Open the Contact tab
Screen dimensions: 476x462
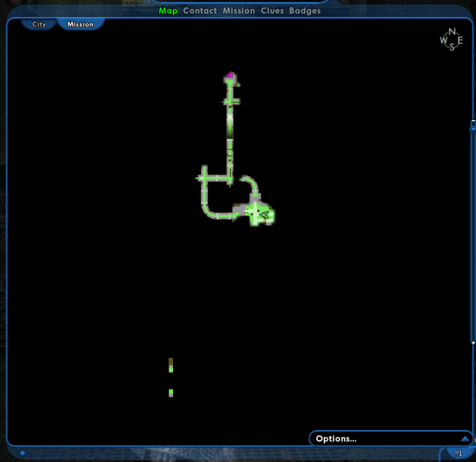tap(200, 10)
